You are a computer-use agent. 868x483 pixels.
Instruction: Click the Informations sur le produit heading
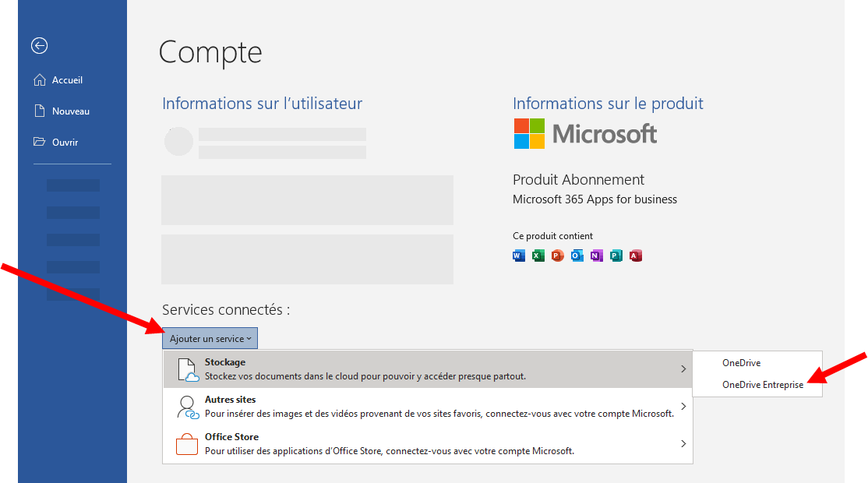point(608,104)
